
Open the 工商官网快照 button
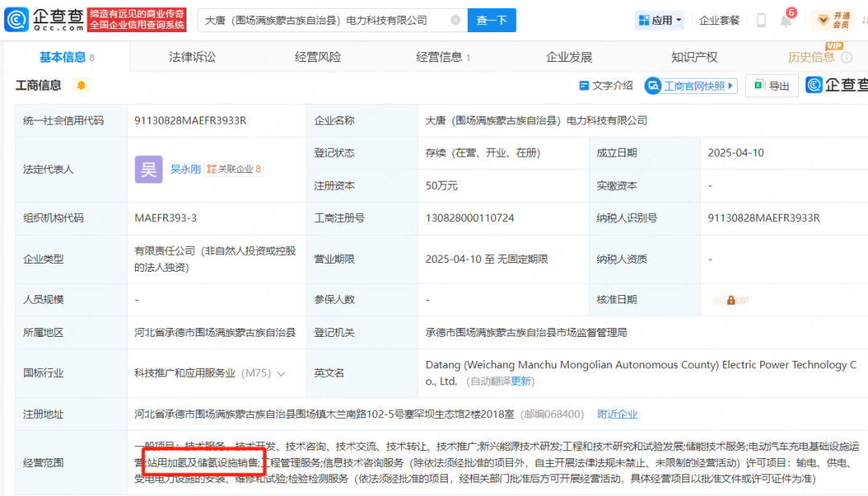pyautogui.click(x=691, y=86)
